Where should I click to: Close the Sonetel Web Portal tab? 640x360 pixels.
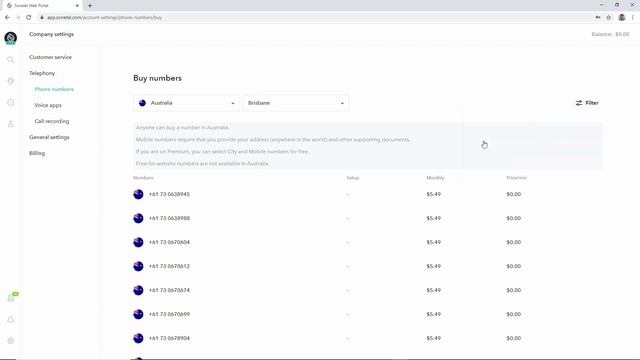77,6
